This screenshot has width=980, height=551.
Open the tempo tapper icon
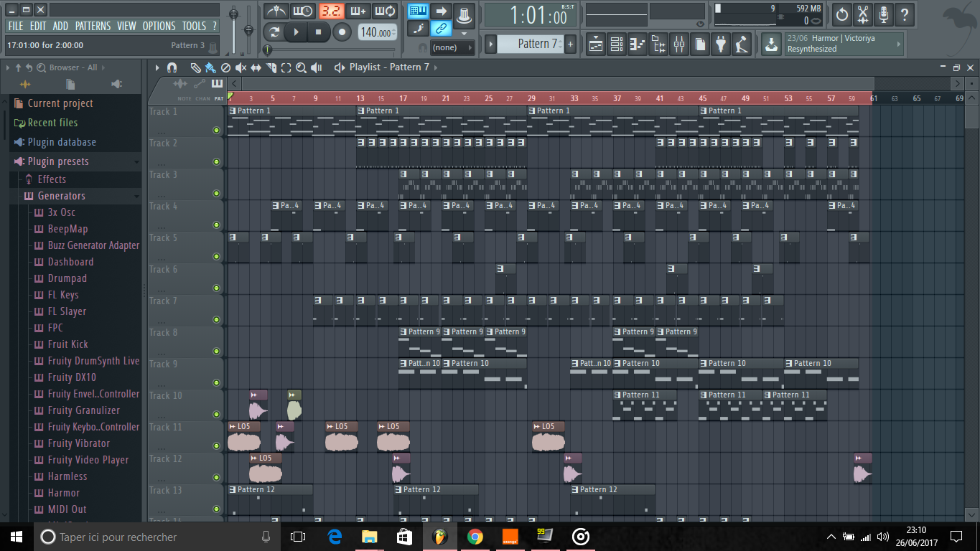tap(742, 44)
